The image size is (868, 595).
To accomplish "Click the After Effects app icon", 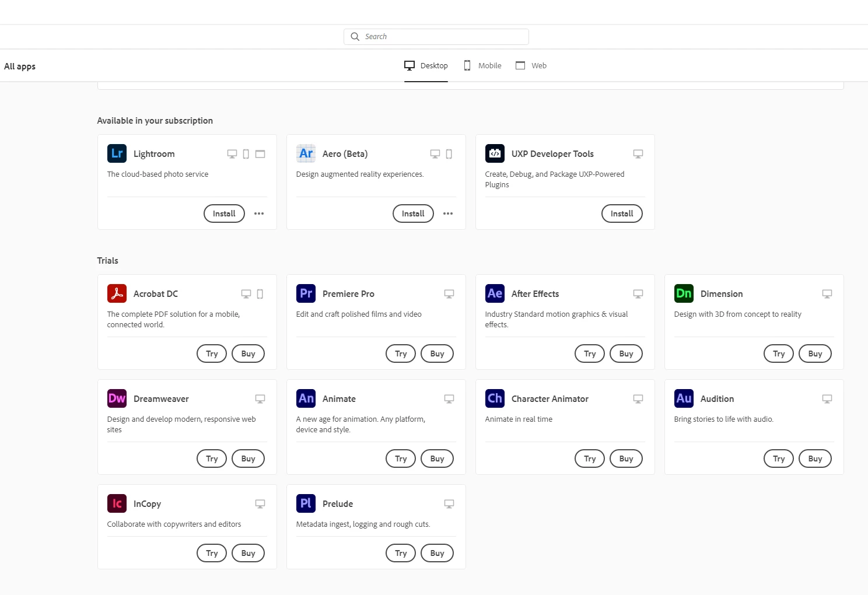I will pyautogui.click(x=495, y=293).
